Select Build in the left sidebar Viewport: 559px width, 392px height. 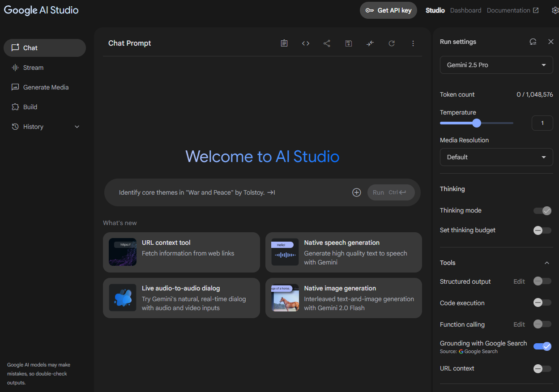(x=45, y=107)
